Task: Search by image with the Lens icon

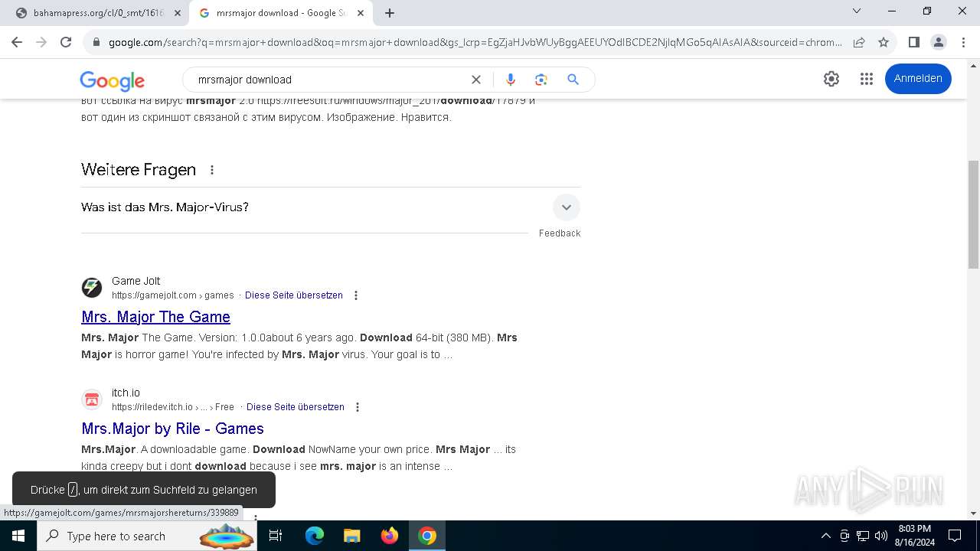Action: coord(541,80)
